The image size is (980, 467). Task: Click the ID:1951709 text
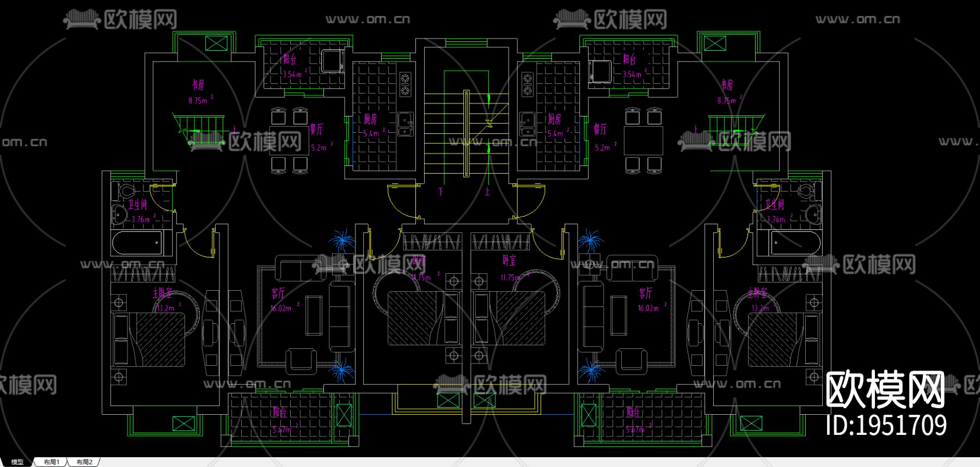(886, 425)
